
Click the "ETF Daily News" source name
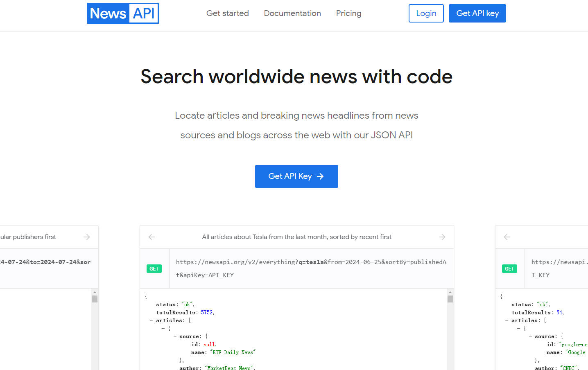233,352
